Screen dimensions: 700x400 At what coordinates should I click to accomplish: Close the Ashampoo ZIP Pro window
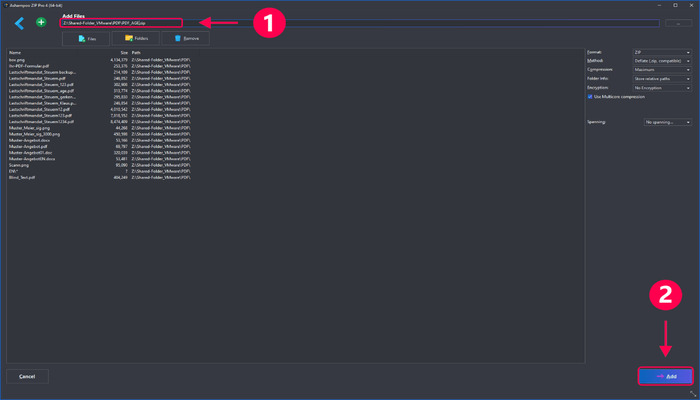691,5
